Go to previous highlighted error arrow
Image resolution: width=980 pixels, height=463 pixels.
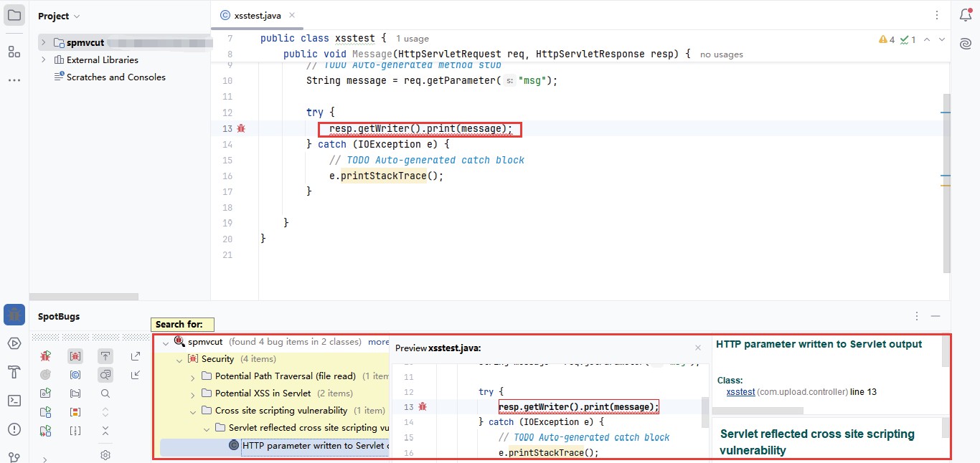(927, 40)
